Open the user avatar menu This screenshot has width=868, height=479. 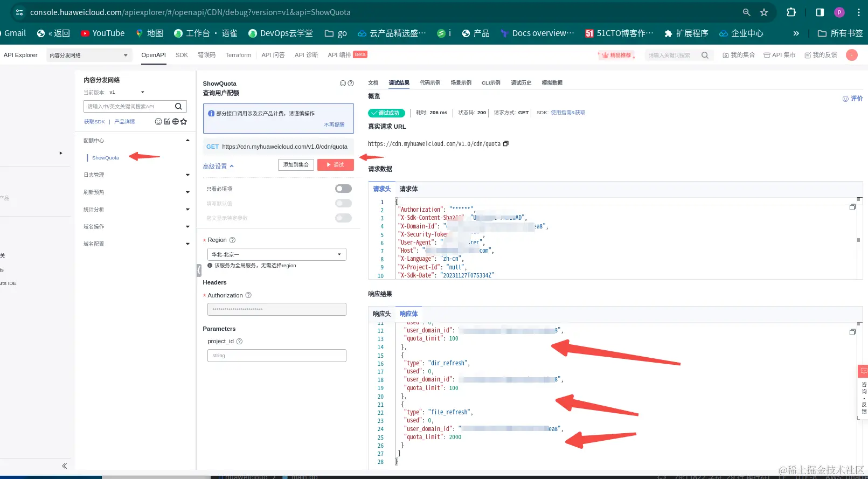coord(852,55)
